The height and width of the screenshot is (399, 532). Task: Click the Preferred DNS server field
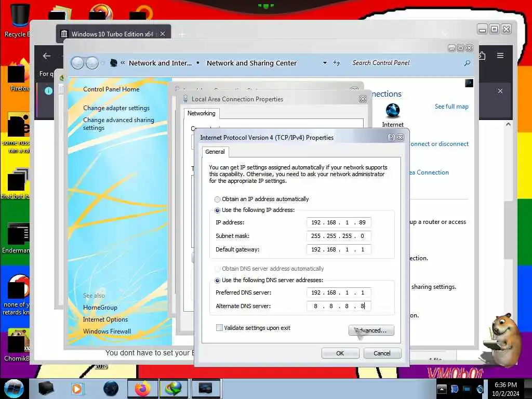coord(339,292)
